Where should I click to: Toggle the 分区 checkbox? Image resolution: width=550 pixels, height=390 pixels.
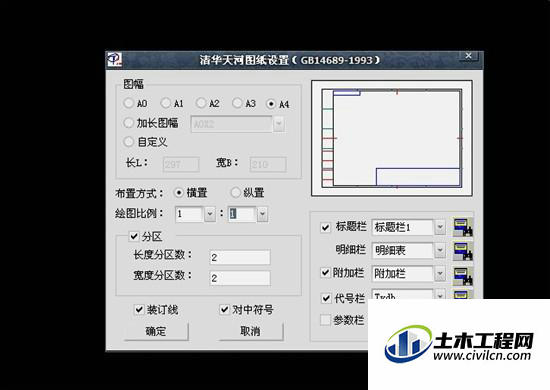tap(134, 236)
